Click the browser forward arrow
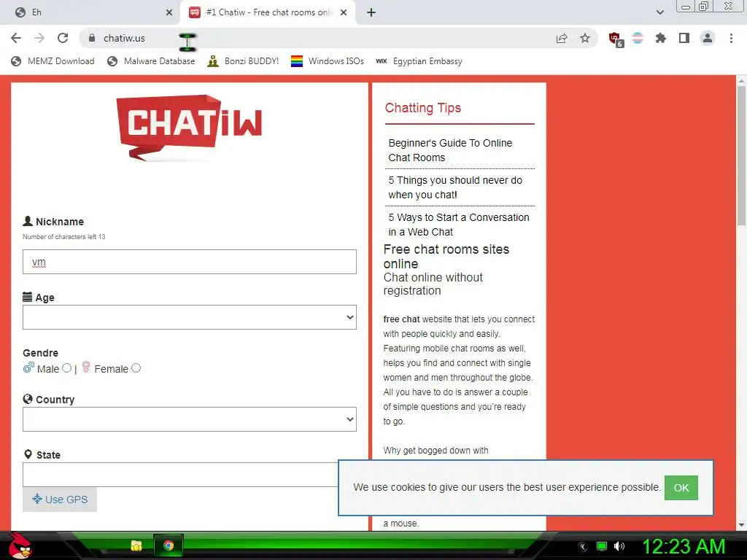Viewport: 747px width, 560px height. pos(39,38)
